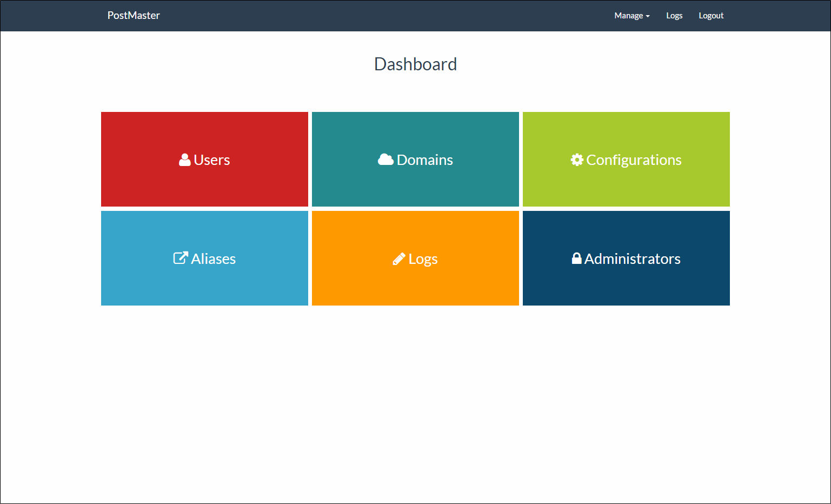Click the pencil icon on the orange Logs tile

click(399, 259)
